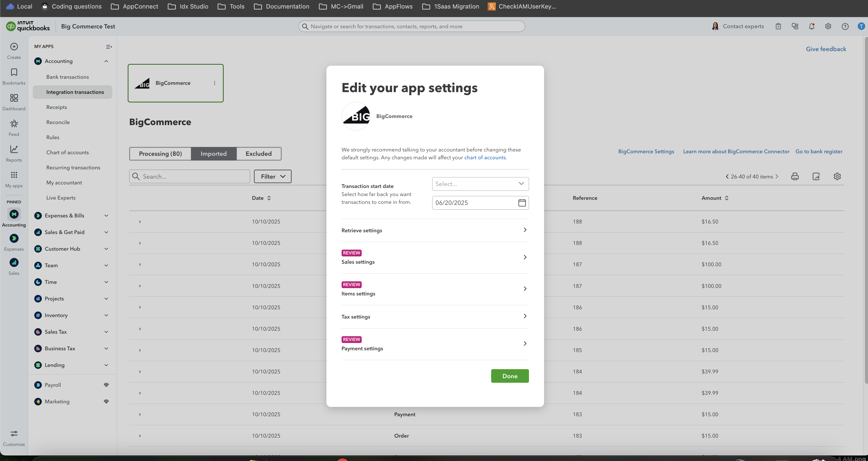Expand Sales settings section

click(435, 258)
